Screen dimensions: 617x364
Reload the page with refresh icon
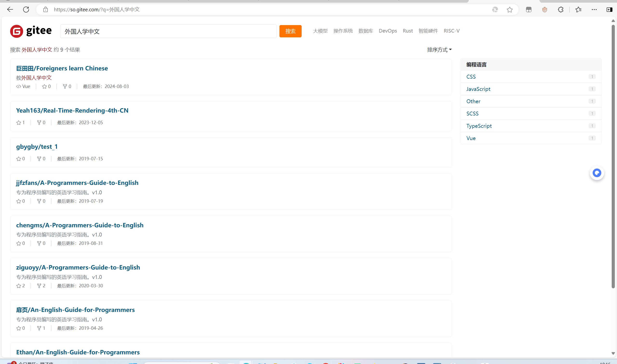pyautogui.click(x=26, y=10)
